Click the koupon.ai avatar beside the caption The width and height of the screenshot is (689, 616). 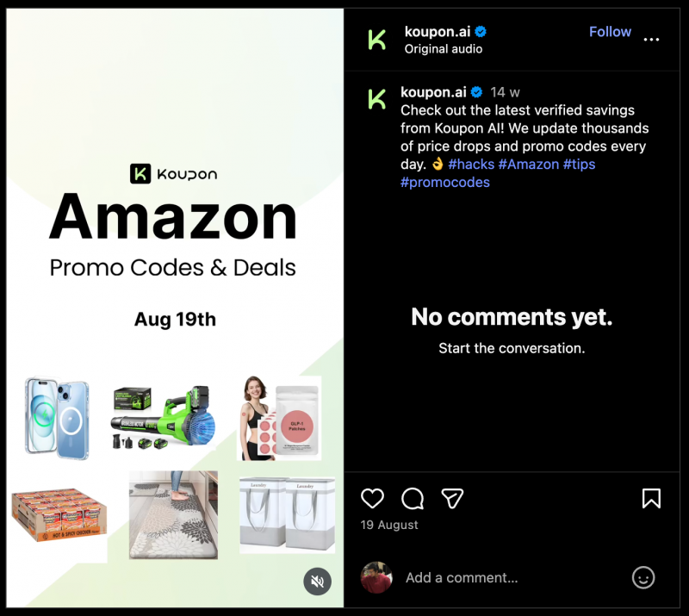coord(377,99)
